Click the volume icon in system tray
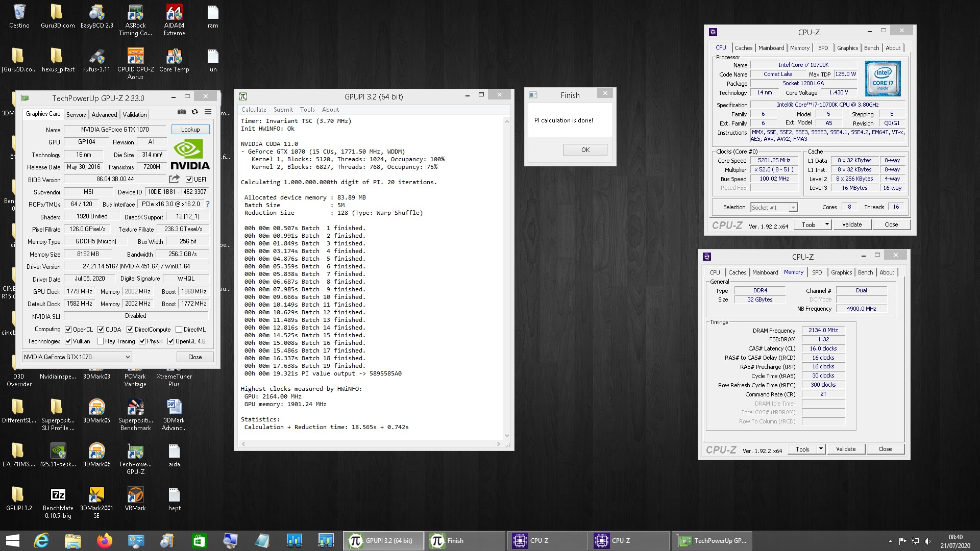 tap(927, 541)
